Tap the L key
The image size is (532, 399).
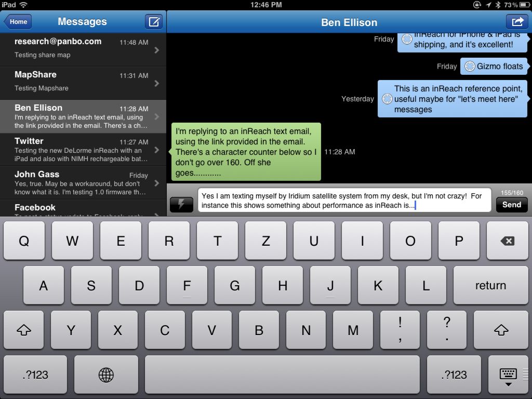(x=426, y=285)
